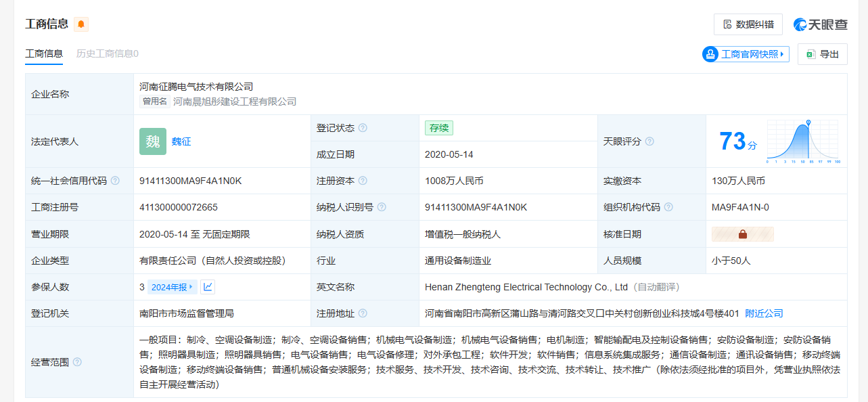
Task: Click the orange bell icon beside 工商信息
Action: pos(81,24)
